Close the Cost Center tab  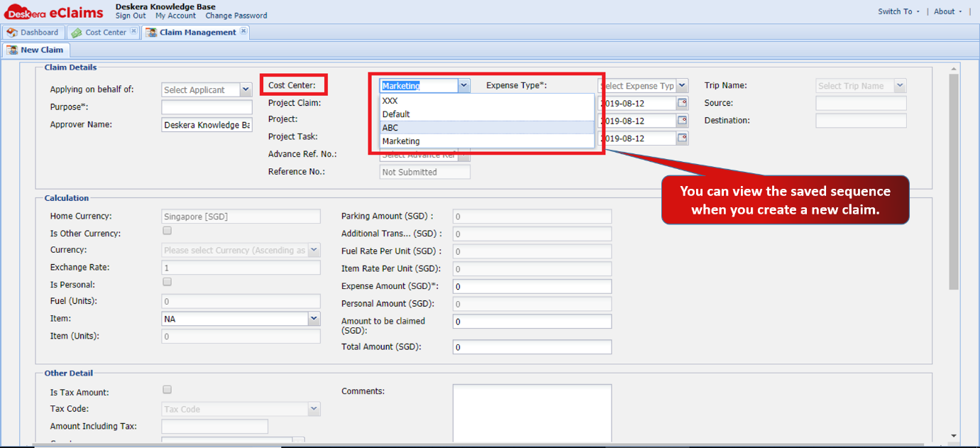click(x=133, y=32)
